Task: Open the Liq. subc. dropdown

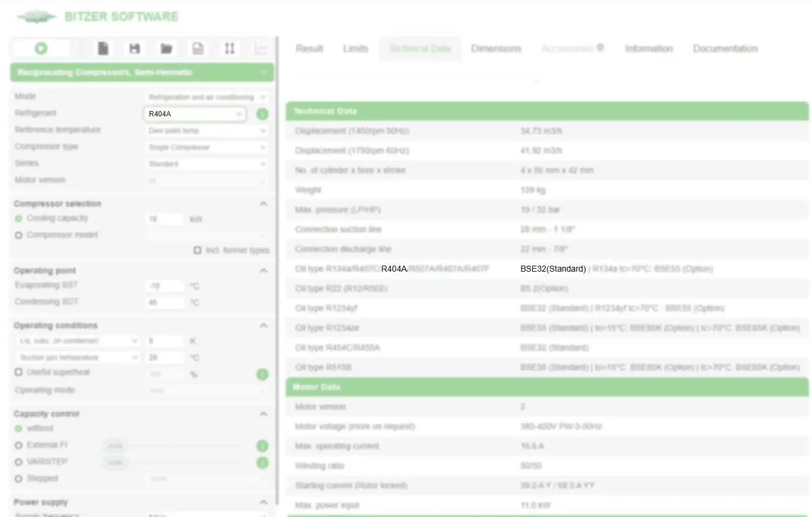Action: pyautogui.click(x=78, y=341)
